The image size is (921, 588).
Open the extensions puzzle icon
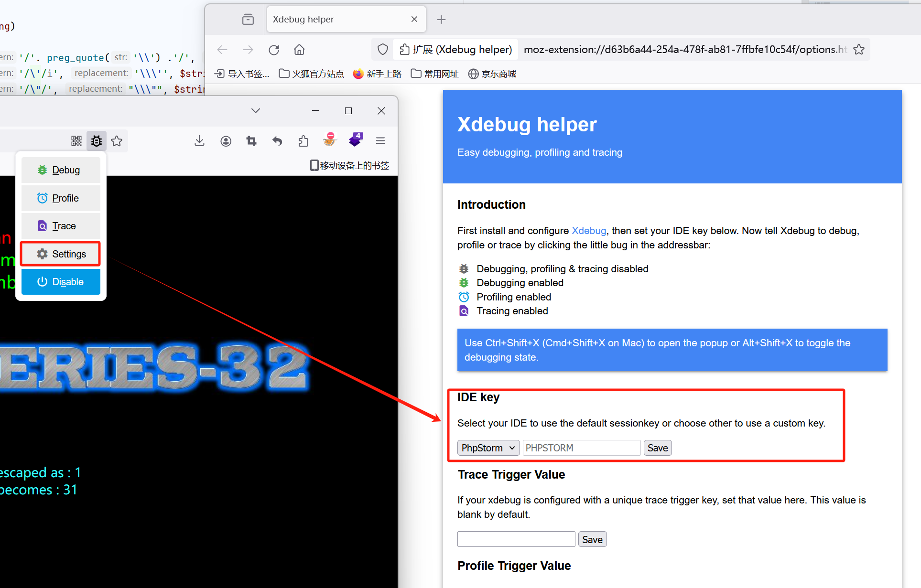[x=303, y=141]
